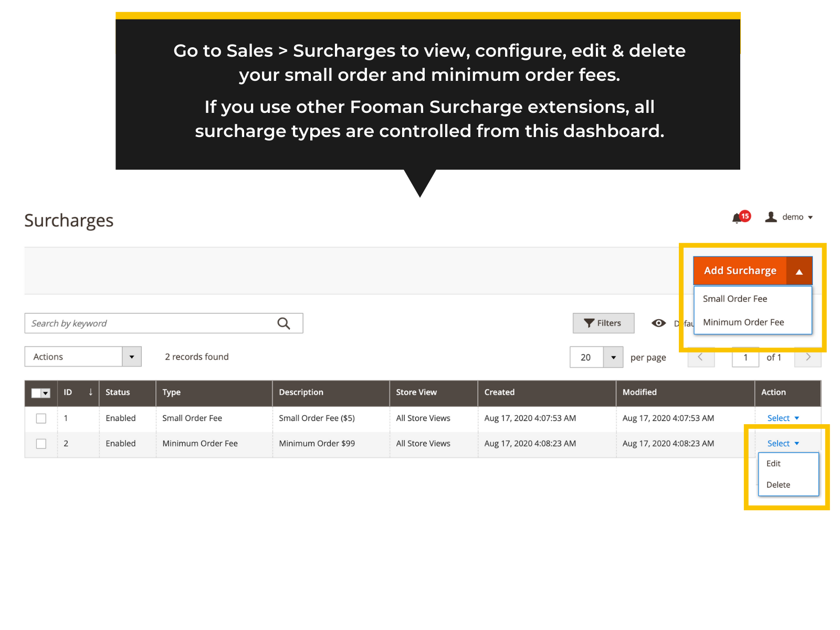Image resolution: width=840 pixels, height=630 pixels.
Task: Click Delete in the Select action menu
Action: pyautogui.click(x=778, y=485)
